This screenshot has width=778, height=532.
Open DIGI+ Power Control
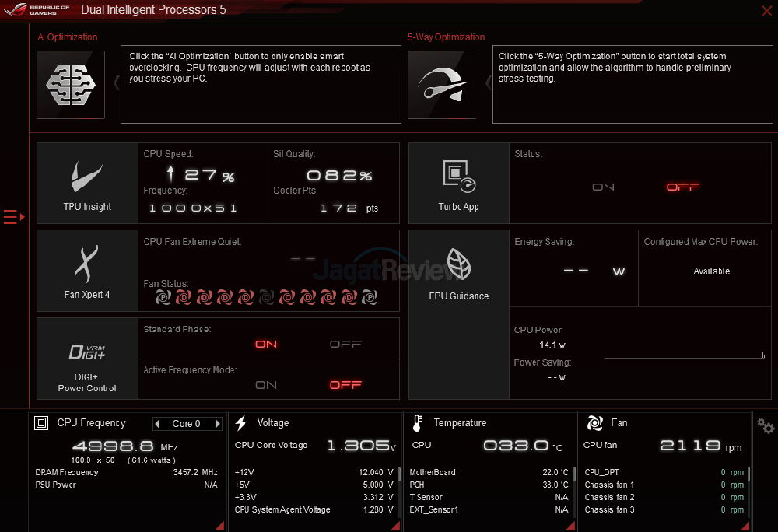pos(87,359)
